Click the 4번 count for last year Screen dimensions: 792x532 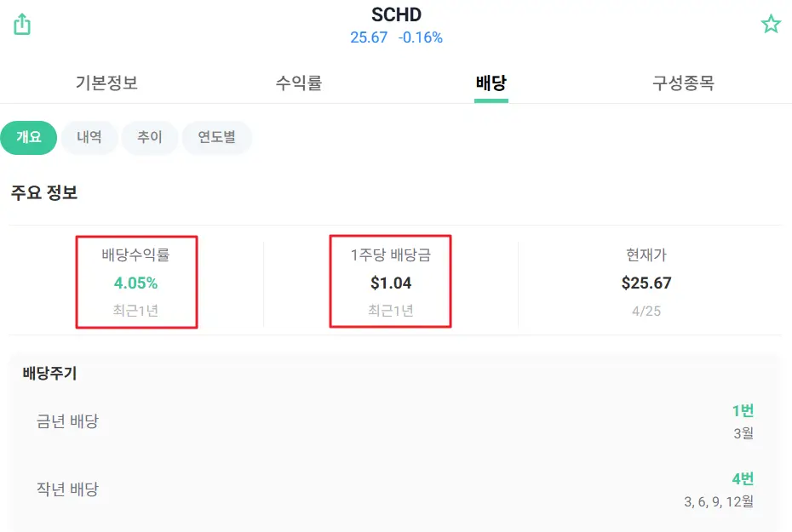click(743, 479)
